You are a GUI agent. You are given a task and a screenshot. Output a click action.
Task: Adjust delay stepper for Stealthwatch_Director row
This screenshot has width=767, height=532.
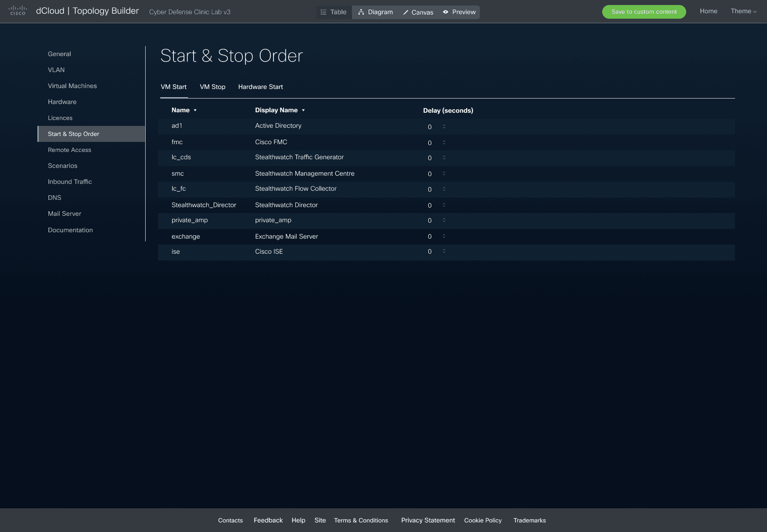click(444, 205)
